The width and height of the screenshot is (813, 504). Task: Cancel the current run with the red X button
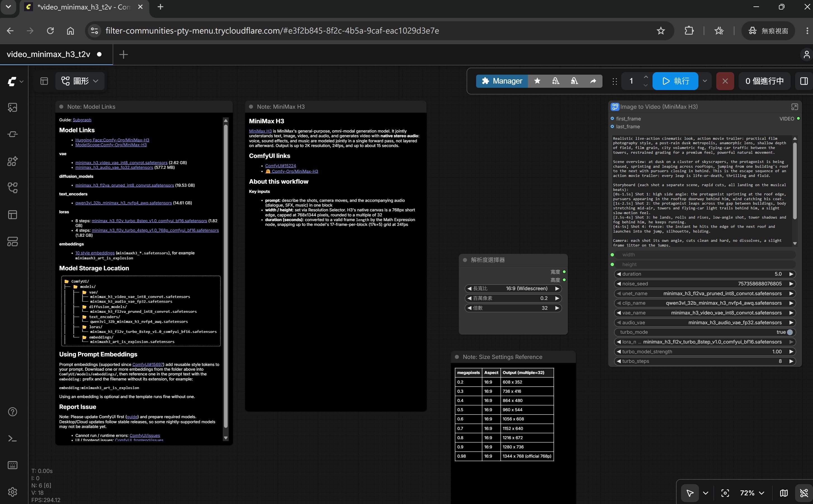click(x=725, y=81)
